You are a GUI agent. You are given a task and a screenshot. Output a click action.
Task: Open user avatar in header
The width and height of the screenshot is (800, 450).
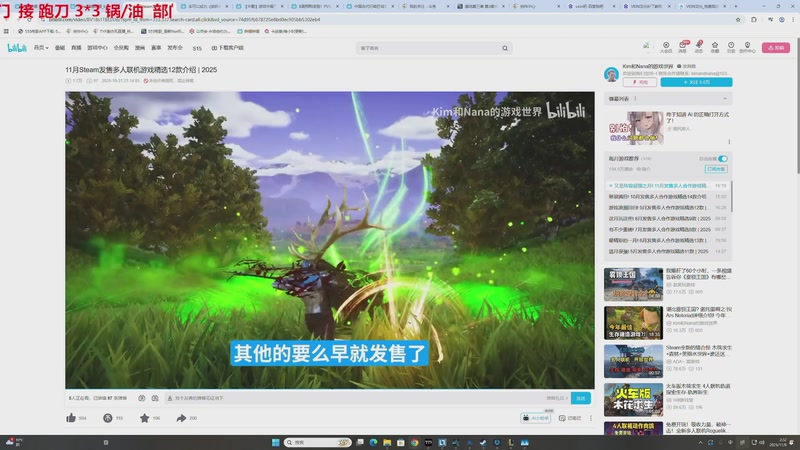646,47
